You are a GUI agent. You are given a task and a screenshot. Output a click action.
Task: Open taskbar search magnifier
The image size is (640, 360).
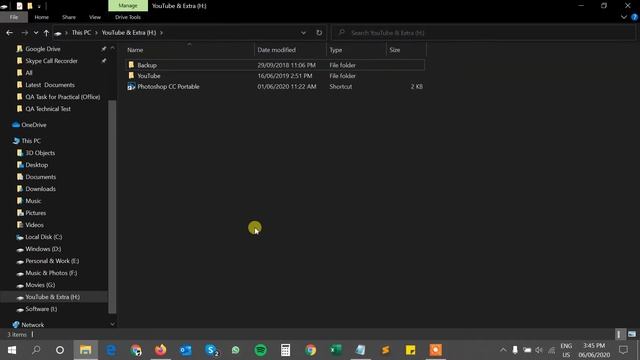36,350
